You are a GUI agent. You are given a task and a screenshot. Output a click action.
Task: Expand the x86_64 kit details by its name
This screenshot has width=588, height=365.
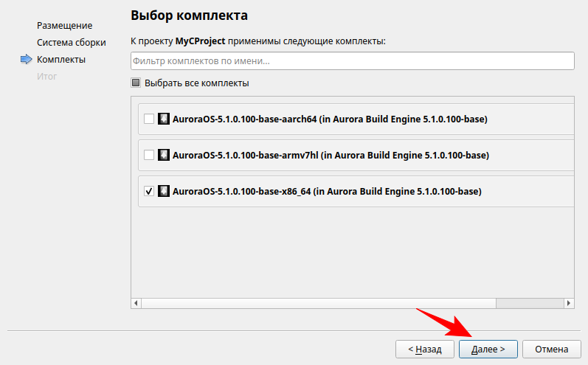326,191
